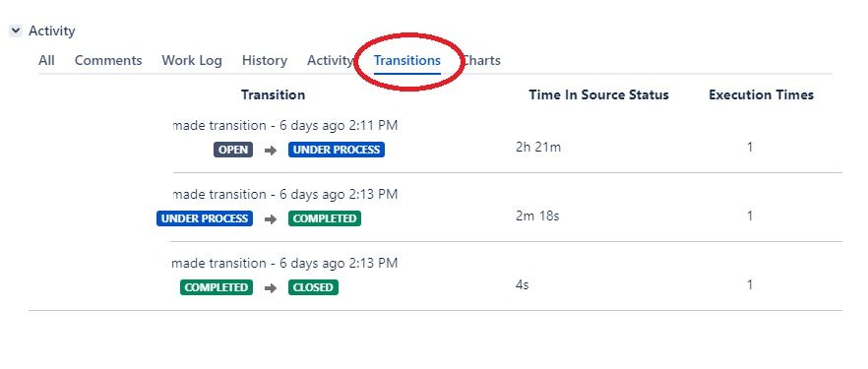Viewport: 868px width, 369px height.
Task: Click the Execution Times column header
Action: tap(761, 94)
